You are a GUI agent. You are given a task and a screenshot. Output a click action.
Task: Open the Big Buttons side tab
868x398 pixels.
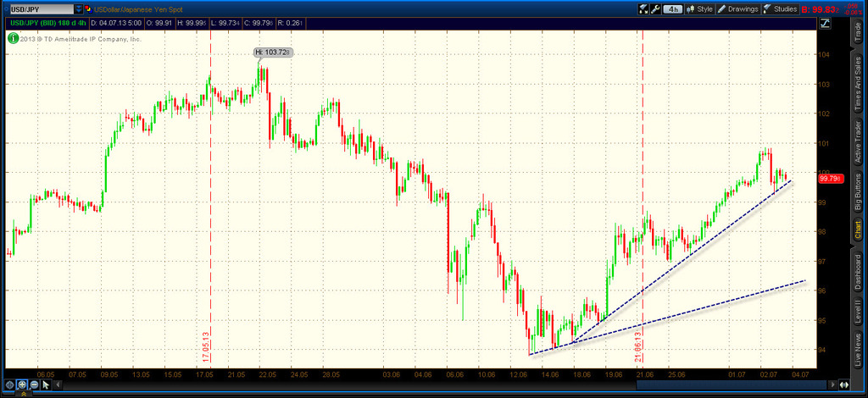click(858, 191)
